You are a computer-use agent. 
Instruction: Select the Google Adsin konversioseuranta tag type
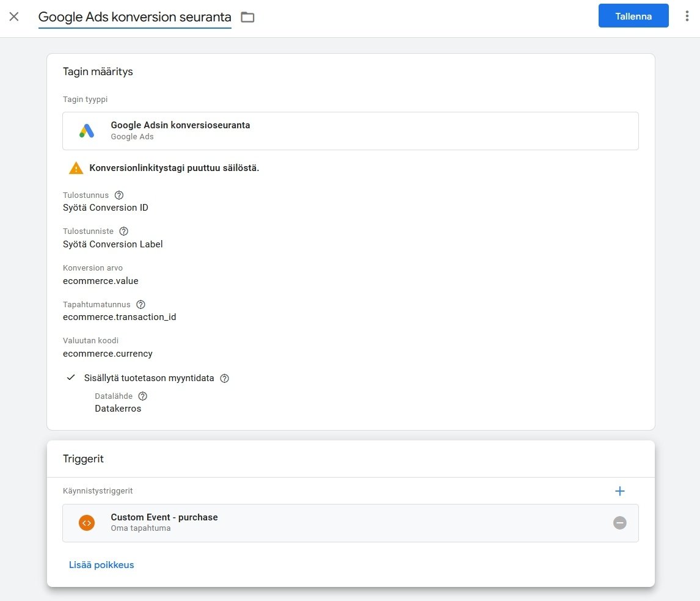click(x=351, y=131)
